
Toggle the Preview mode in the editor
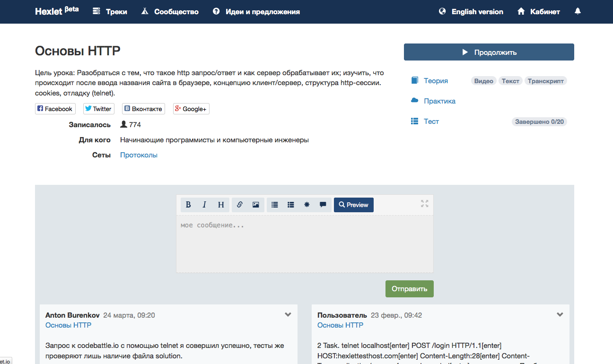353,204
